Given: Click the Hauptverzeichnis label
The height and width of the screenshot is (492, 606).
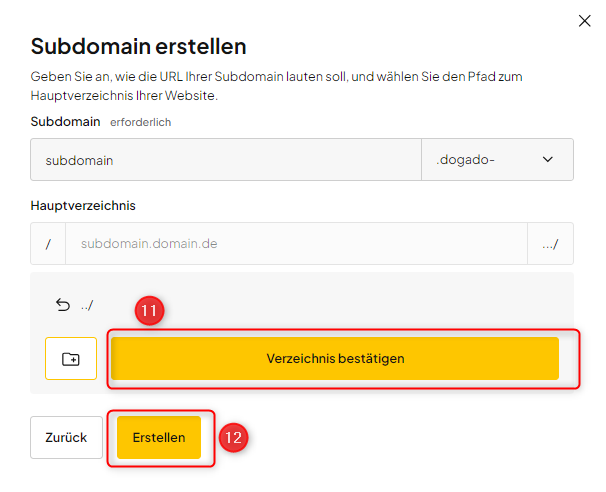Looking at the screenshot, I should click(x=83, y=205).
